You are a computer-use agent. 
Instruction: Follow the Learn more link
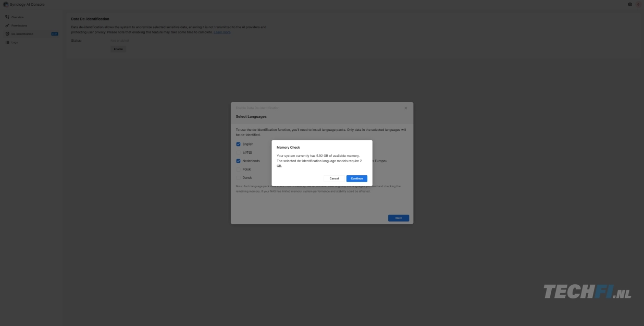point(222,32)
